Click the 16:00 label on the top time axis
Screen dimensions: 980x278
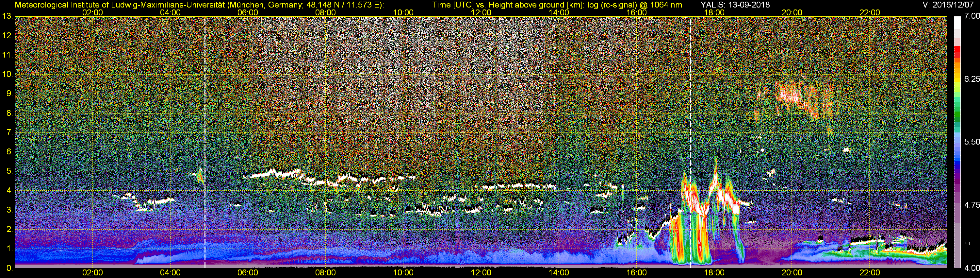(x=636, y=12)
